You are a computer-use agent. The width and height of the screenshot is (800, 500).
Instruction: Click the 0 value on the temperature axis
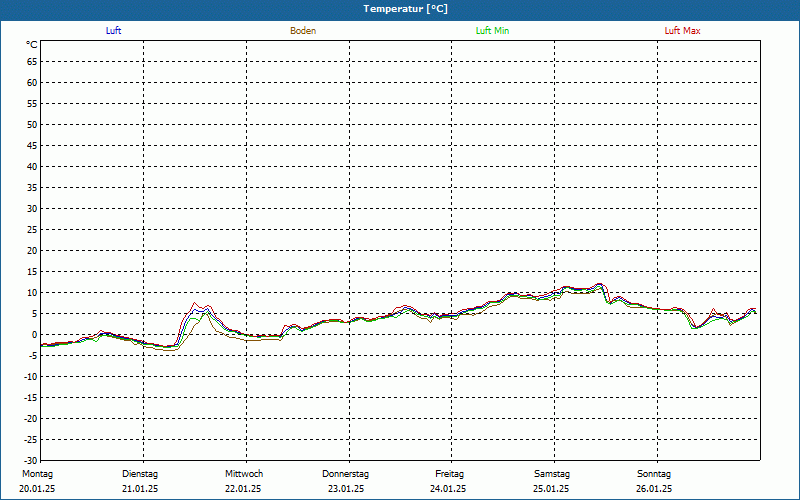click(x=35, y=335)
